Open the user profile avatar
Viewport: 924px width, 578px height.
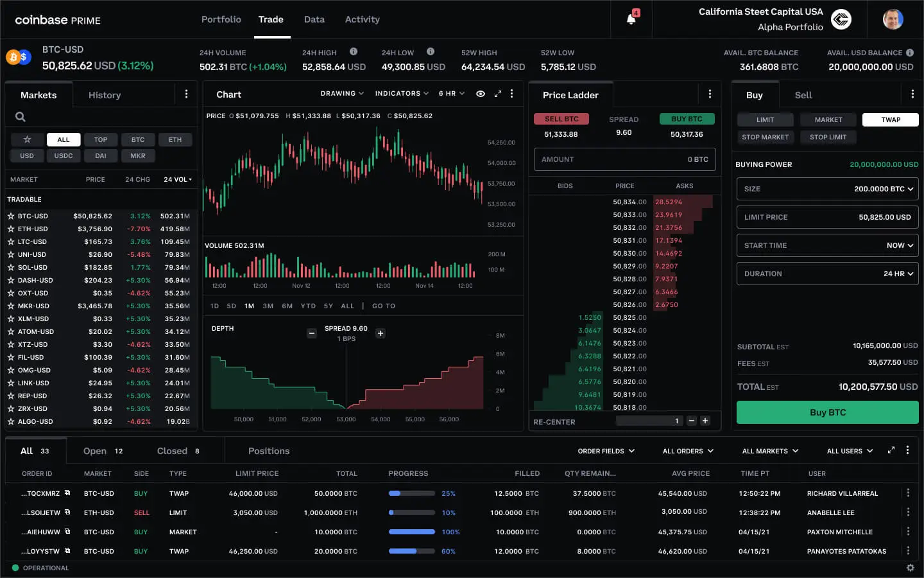(x=893, y=19)
